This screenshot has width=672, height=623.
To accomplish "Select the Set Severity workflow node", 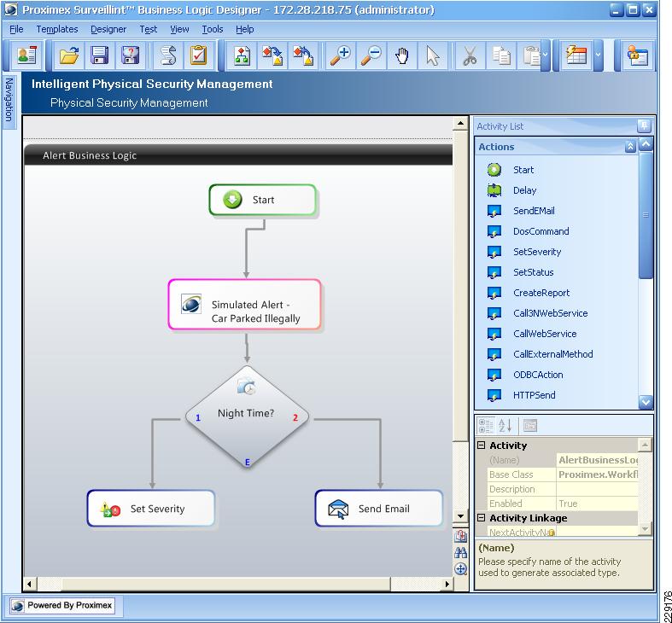I will [151, 508].
